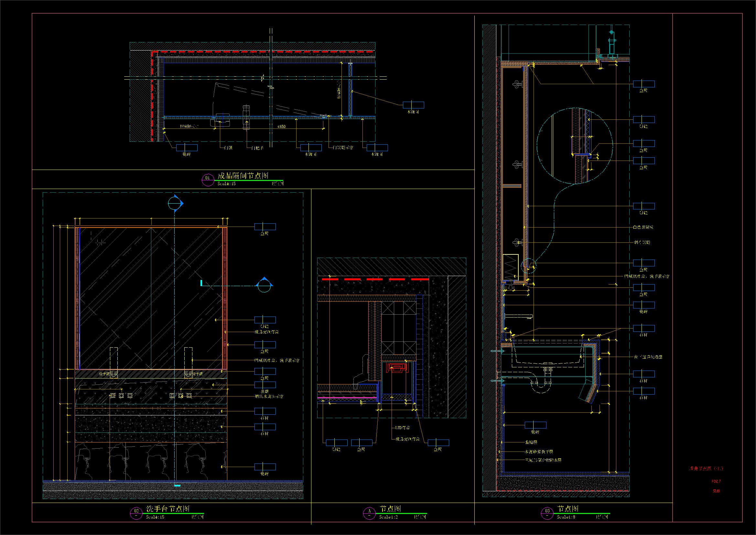The width and height of the screenshot is (756, 535).
Task: Click the blue section marker beside the mirror
Action: pos(264,285)
